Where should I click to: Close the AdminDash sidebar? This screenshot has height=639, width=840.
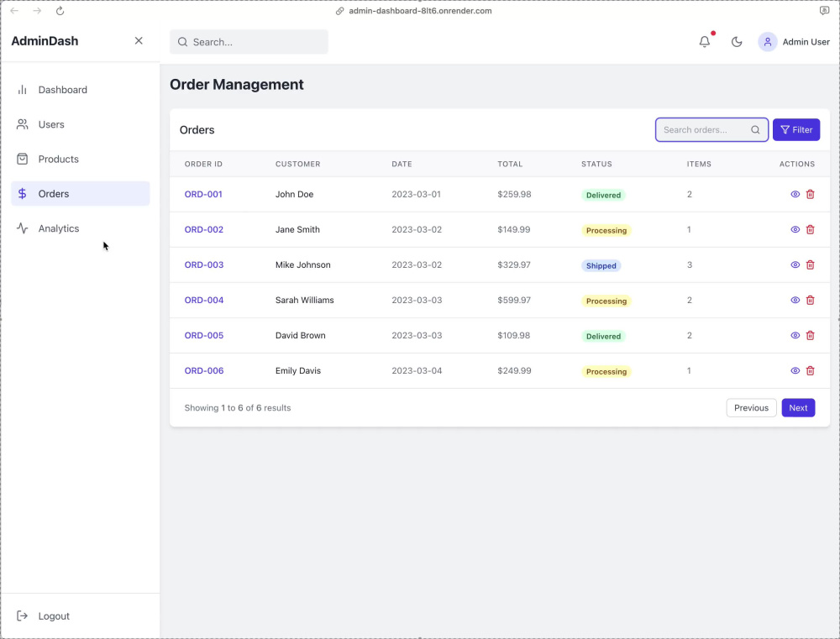pos(139,40)
